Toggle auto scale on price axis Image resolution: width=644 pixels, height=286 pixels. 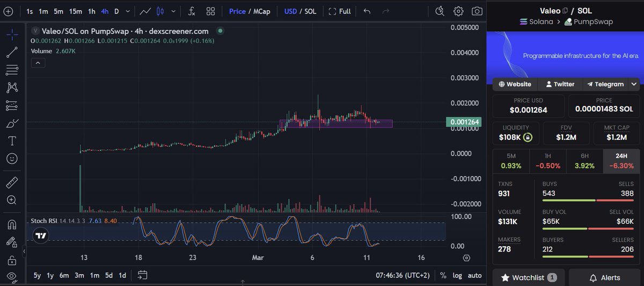[x=474, y=275]
